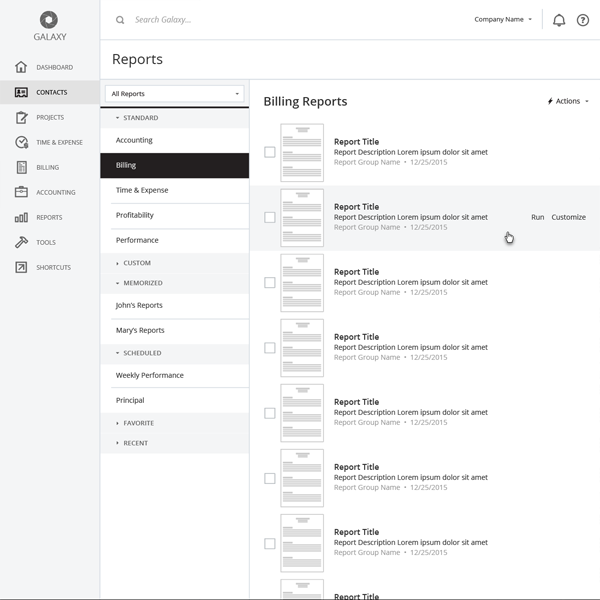This screenshot has height=600, width=600.
Task: Tick the checkbox of the fifth report
Action: [x=270, y=413]
